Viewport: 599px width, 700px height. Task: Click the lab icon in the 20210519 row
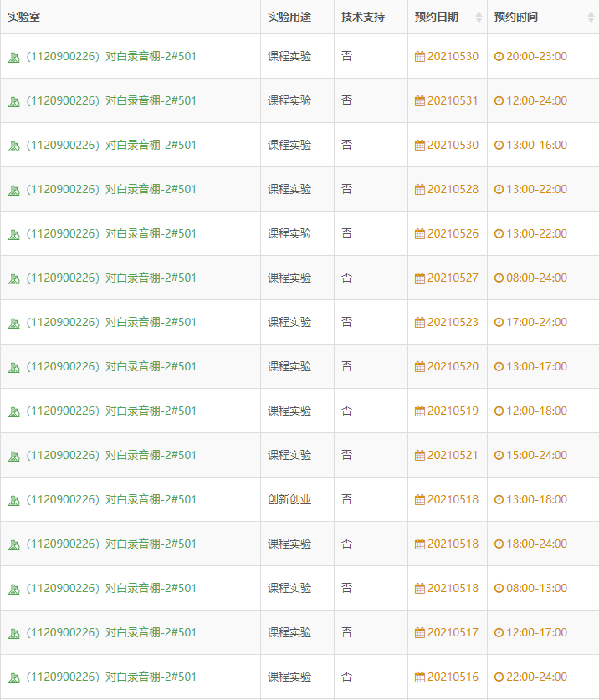coord(14,412)
